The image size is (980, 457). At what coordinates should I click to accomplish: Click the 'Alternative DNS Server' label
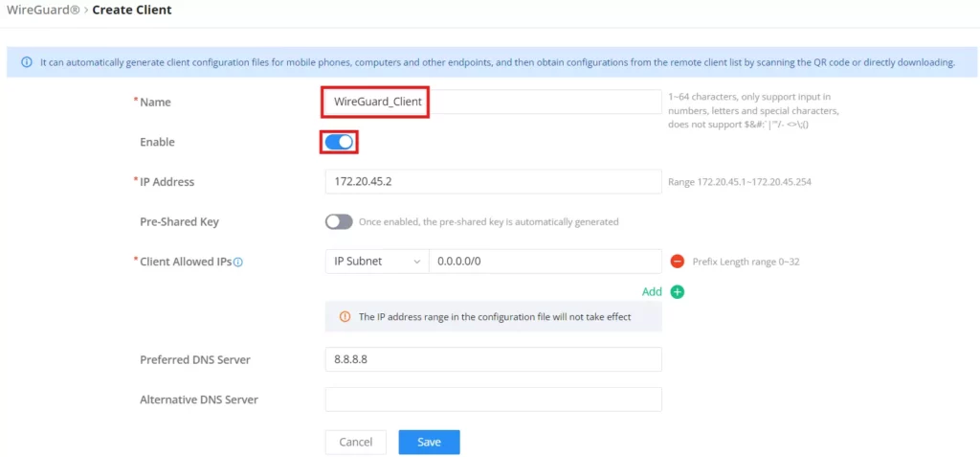pyautogui.click(x=199, y=400)
